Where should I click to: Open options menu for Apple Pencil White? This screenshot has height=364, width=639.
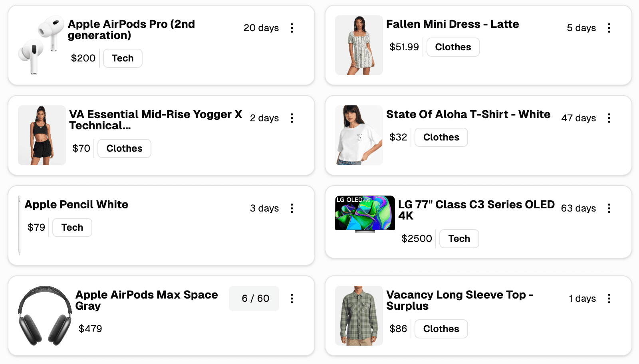point(292,208)
